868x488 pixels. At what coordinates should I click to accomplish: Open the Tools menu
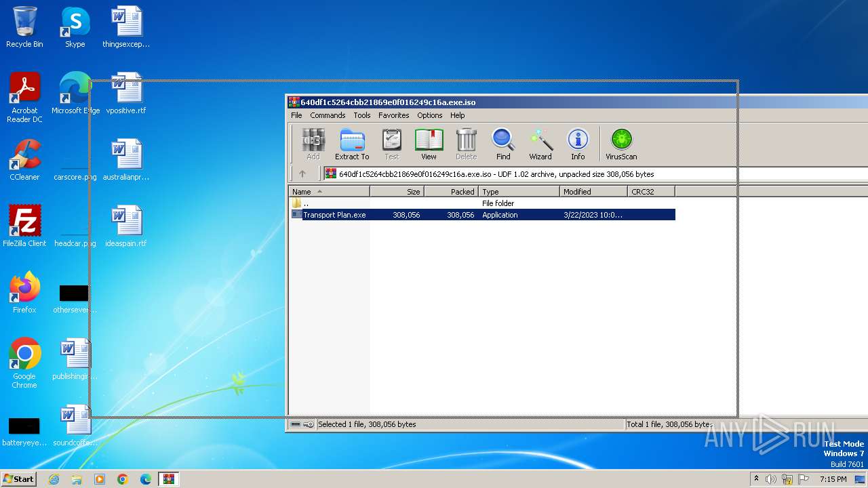point(362,115)
